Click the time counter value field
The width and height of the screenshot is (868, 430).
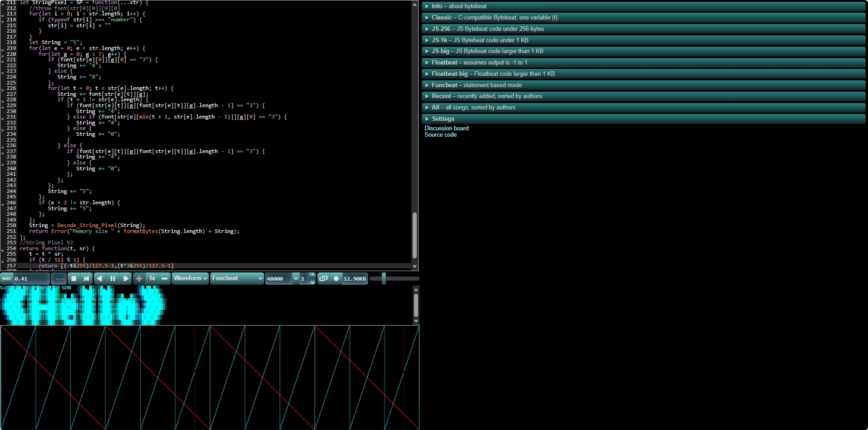coord(31,279)
